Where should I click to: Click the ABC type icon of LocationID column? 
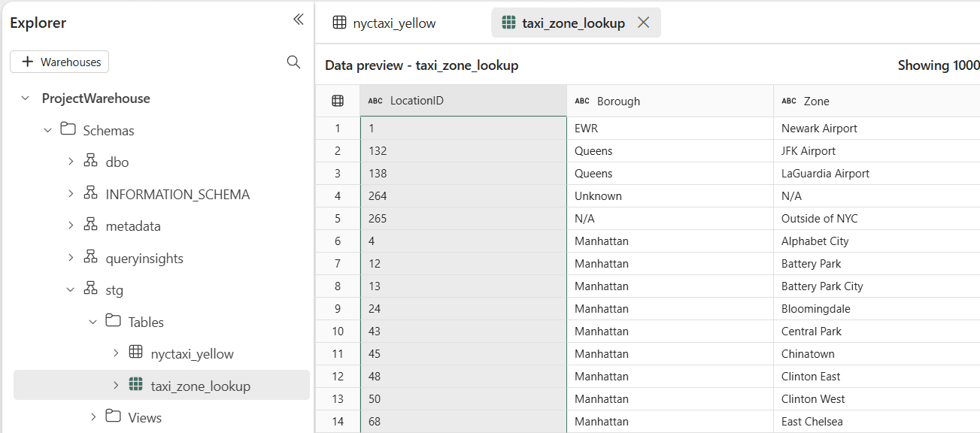point(375,101)
